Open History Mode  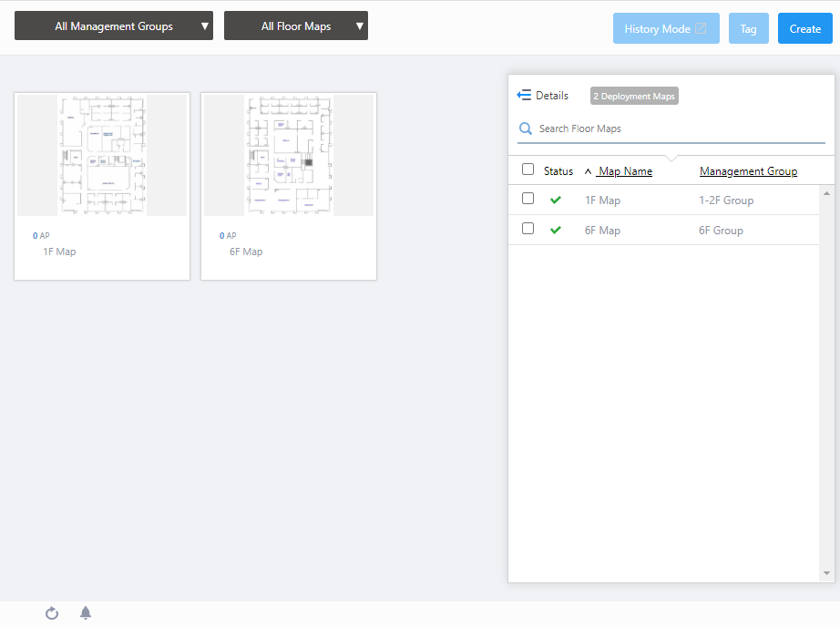[665, 29]
